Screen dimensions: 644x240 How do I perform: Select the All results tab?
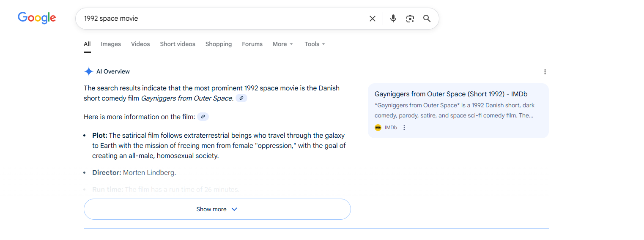coord(87,44)
